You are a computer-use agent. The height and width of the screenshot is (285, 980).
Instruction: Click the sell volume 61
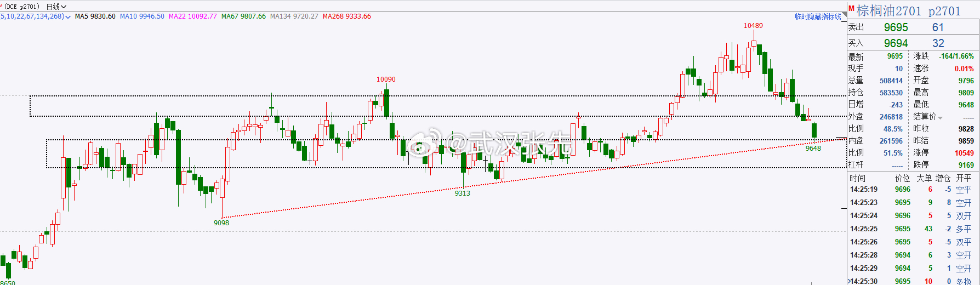[x=938, y=27]
